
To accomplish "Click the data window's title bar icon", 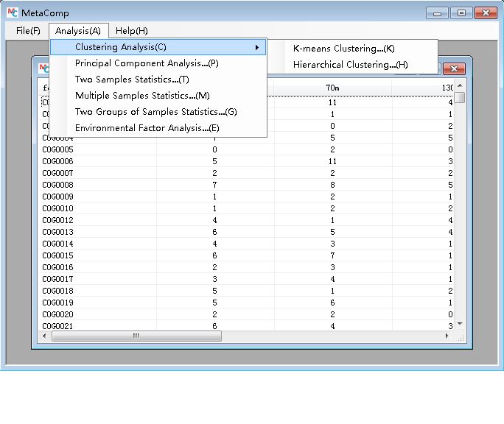I will 45,68.
